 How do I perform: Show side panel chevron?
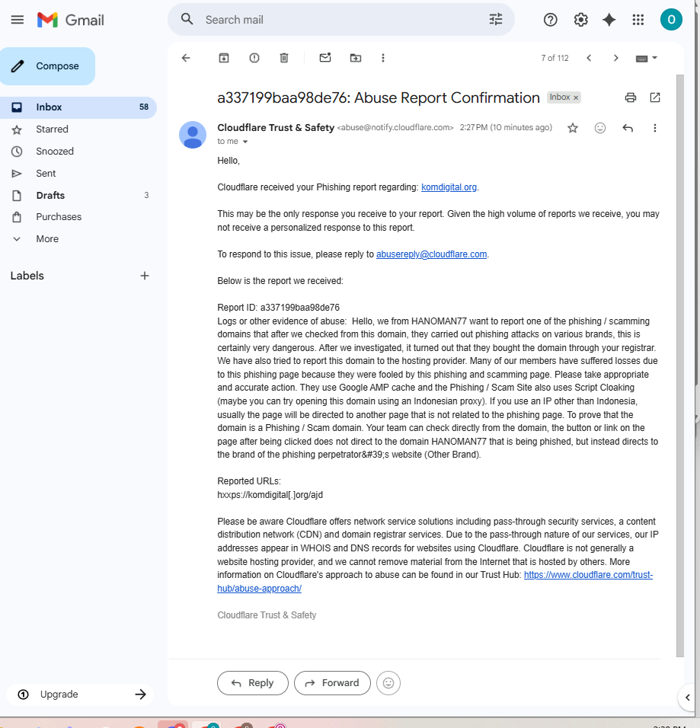click(x=688, y=698)
